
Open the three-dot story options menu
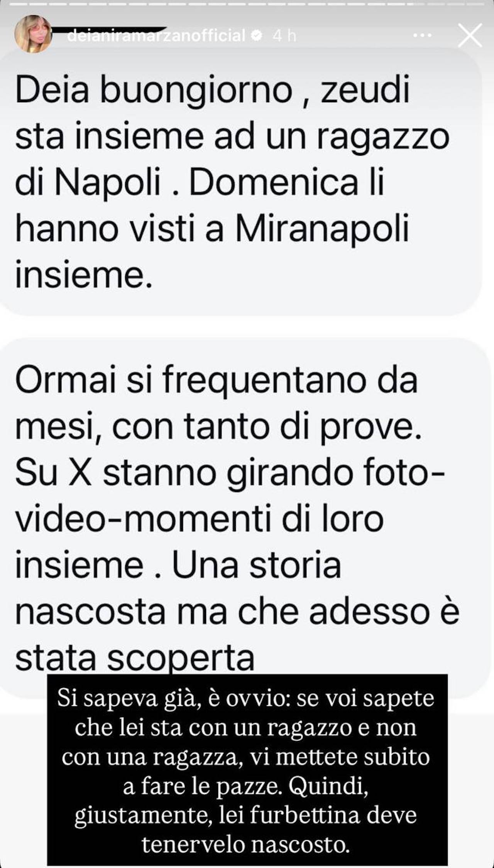click(x=422, y=35)
